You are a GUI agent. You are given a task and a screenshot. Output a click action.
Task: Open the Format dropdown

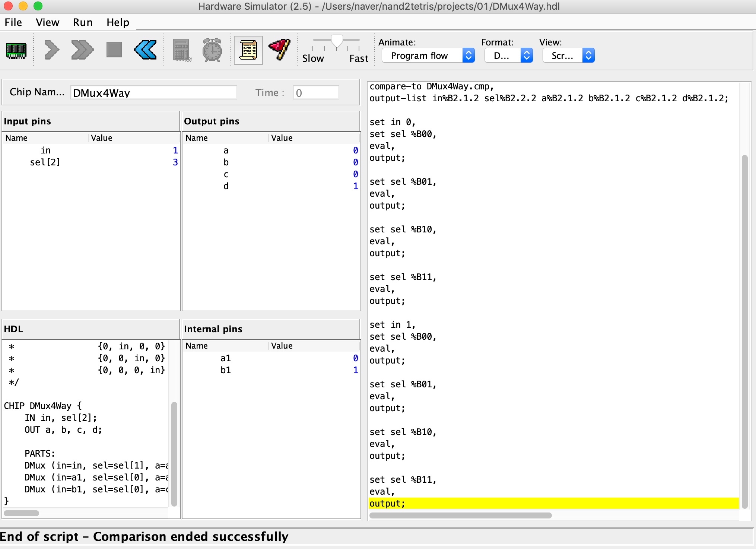click(509, 56)
